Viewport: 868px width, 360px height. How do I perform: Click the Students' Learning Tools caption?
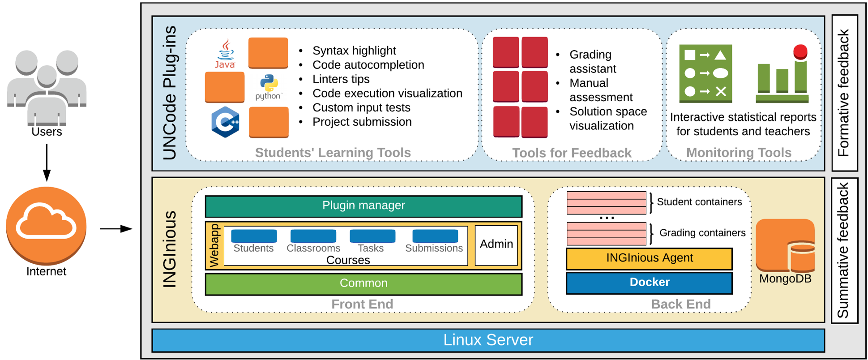point(333,153)
